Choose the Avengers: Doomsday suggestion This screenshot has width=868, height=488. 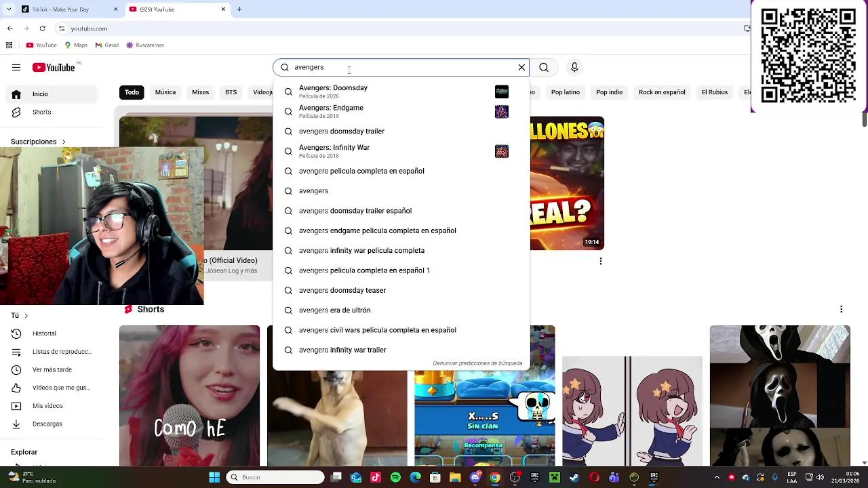point(401,91)
